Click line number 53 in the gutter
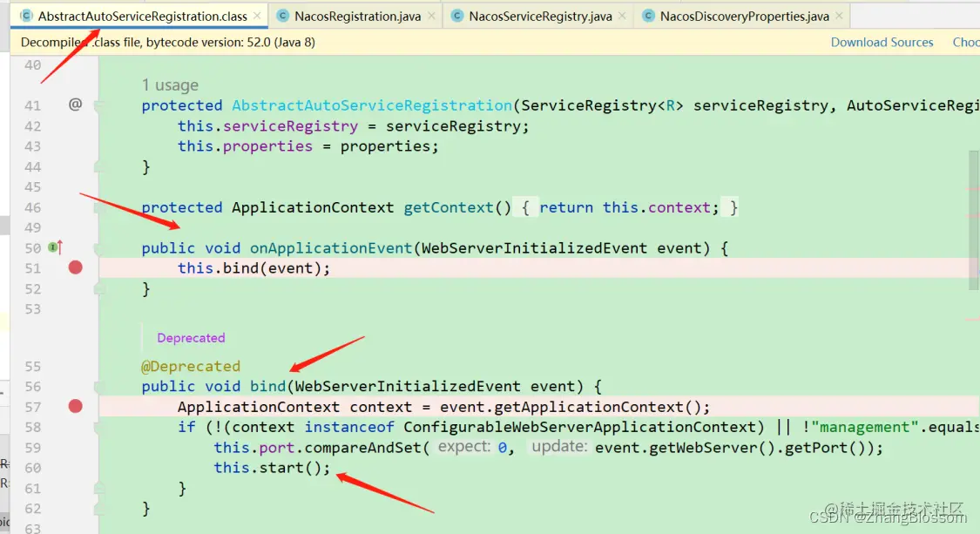This screenshot has height=534, width=980. (32, 309)
